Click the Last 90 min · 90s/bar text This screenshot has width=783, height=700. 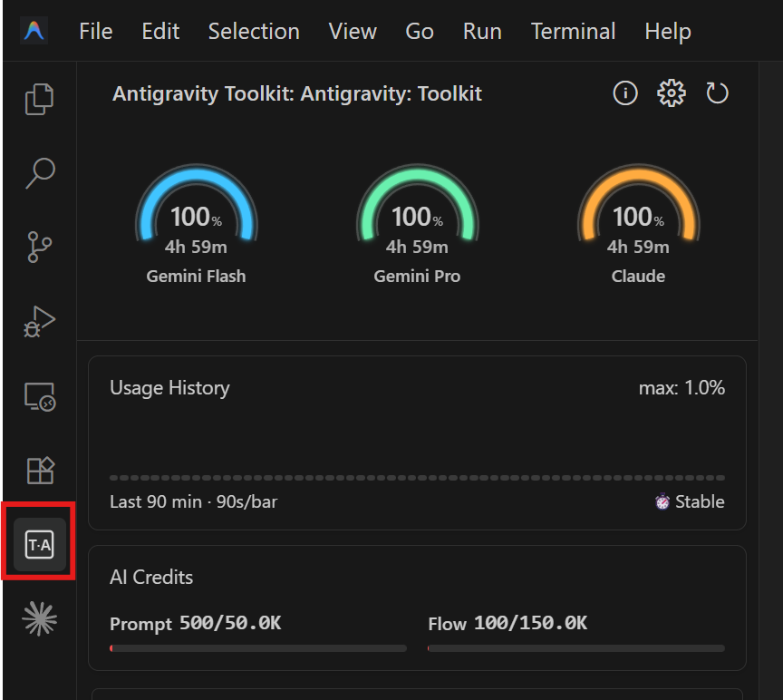pos(193,501)
